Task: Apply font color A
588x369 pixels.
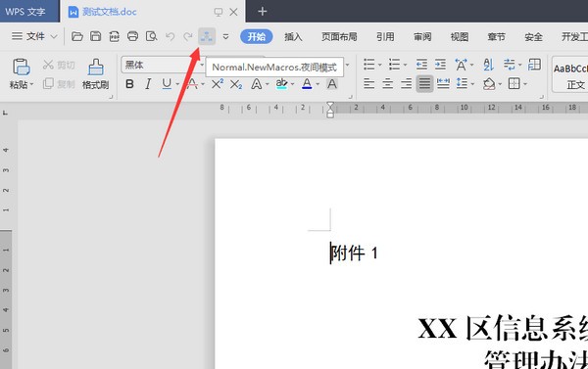Action: (307, 84)
